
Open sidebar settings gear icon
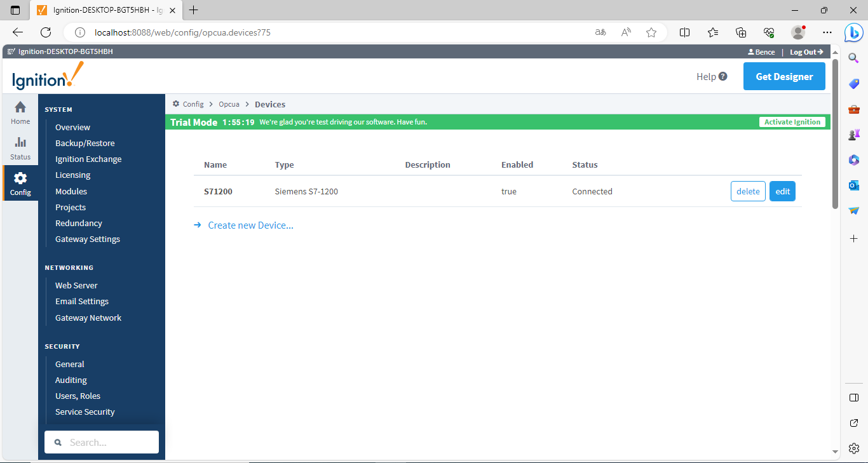point(854,448)
